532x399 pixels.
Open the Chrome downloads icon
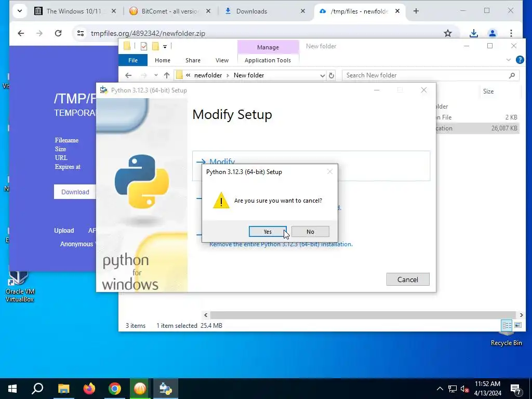coord(474,33)
